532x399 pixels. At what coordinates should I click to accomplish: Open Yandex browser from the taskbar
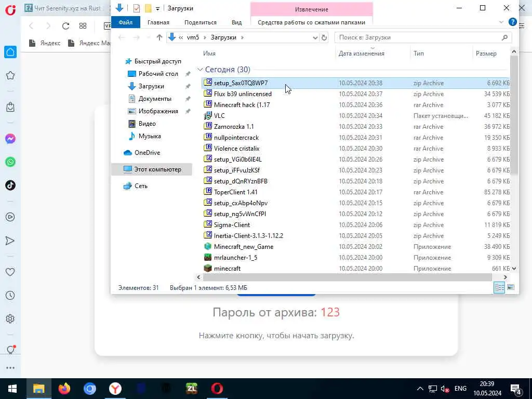[x=115, y=389]
